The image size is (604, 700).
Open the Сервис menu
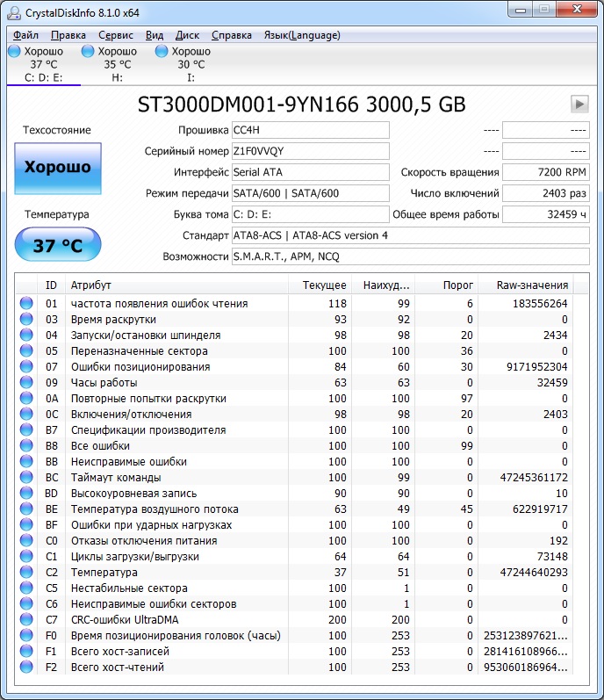tap(116, 35)
